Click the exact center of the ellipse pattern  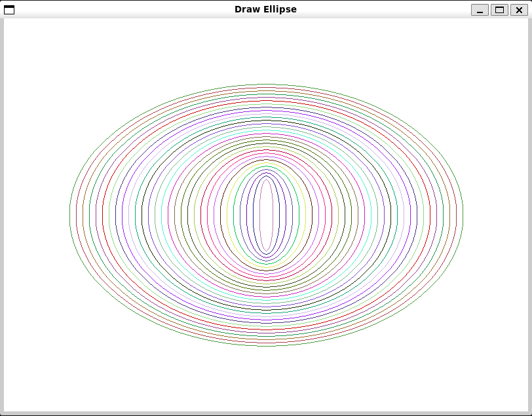pos(266,215)
